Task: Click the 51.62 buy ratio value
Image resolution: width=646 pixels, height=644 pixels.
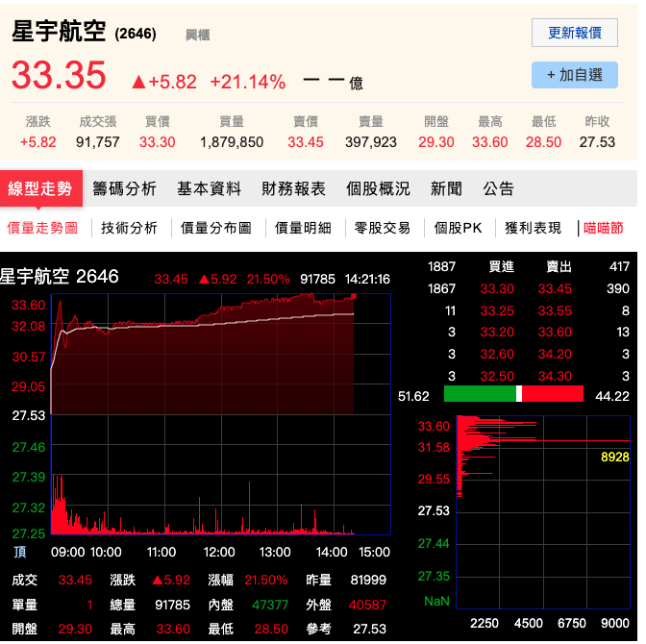Action: (413, 396)
